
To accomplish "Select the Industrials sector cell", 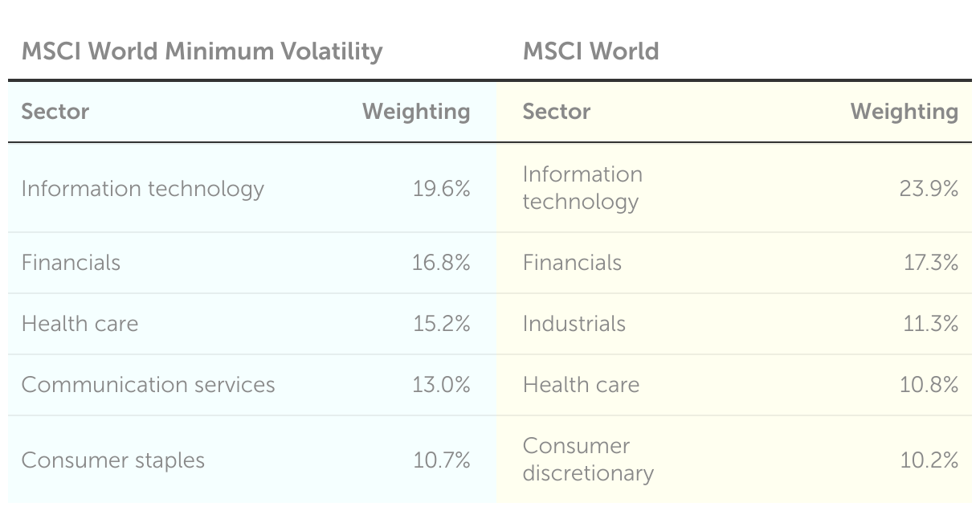I will 574,324.
